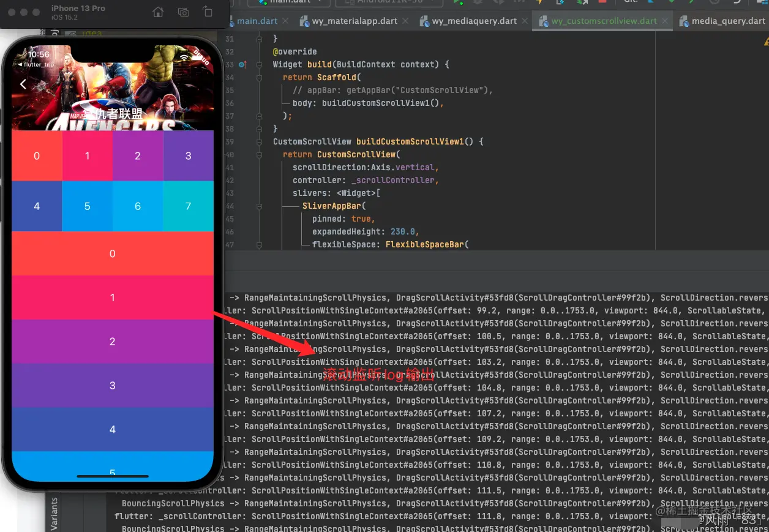Screen dimensions: 769x532
Task: Click console log line with offset: 99.2
Action: [x=496, y=310]
